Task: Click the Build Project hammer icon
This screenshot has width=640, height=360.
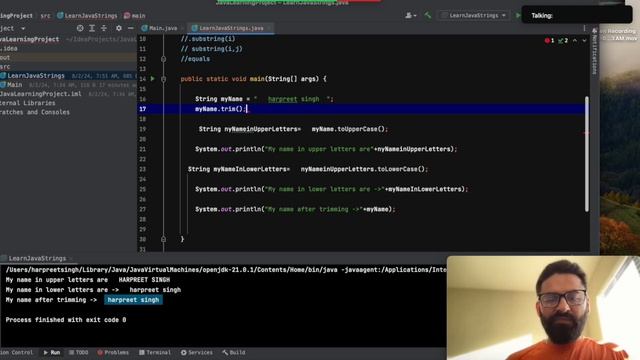Action: point(428,16)
